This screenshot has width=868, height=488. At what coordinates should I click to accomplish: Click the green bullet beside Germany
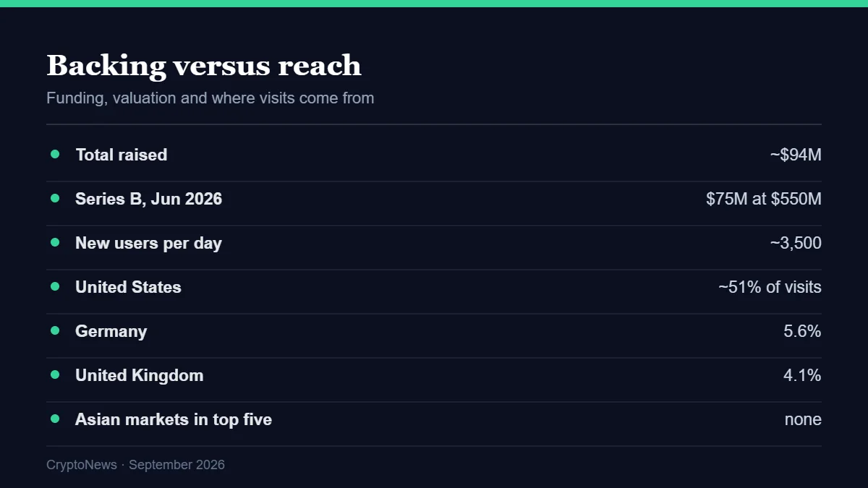pos(55,330)
